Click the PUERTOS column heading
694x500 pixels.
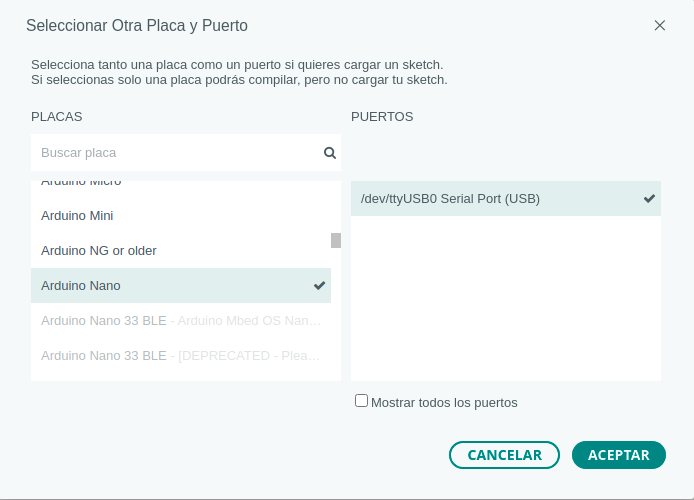(x=382, y=116)
